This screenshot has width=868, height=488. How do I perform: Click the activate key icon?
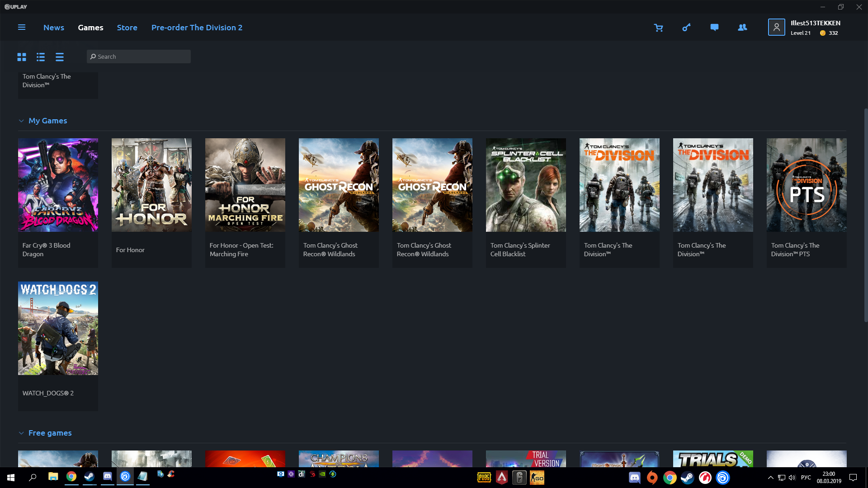[686, 28]
